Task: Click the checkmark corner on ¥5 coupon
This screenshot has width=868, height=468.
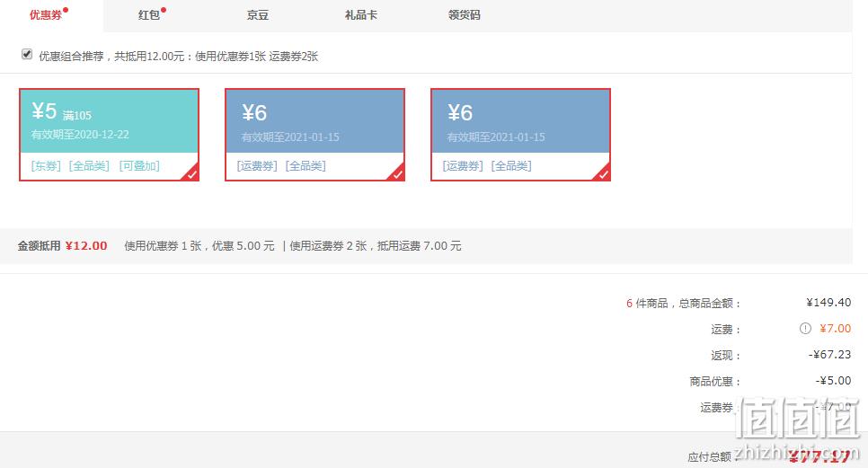Action: click(191, 173)
